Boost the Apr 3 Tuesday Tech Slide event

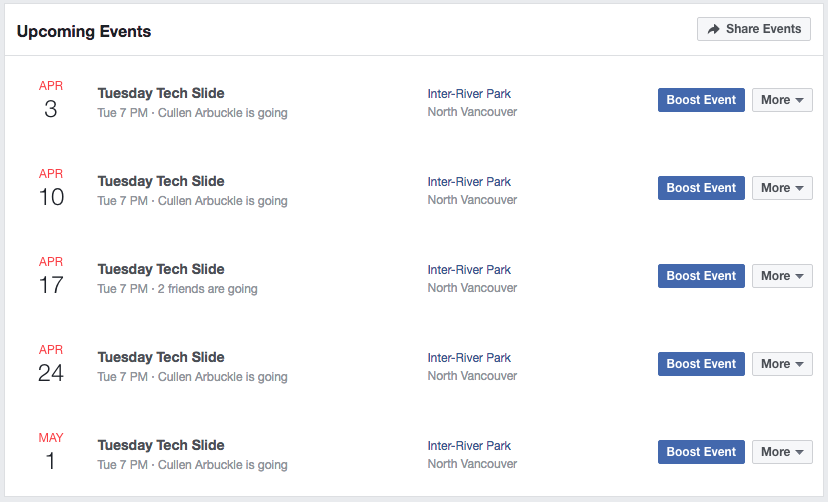[x=701, y=100]
